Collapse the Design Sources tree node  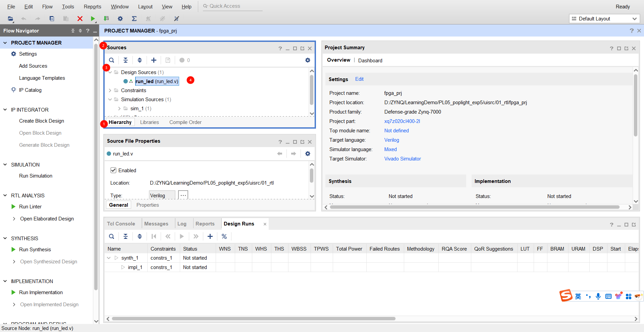pyautogui.click(x=110, y=72)
